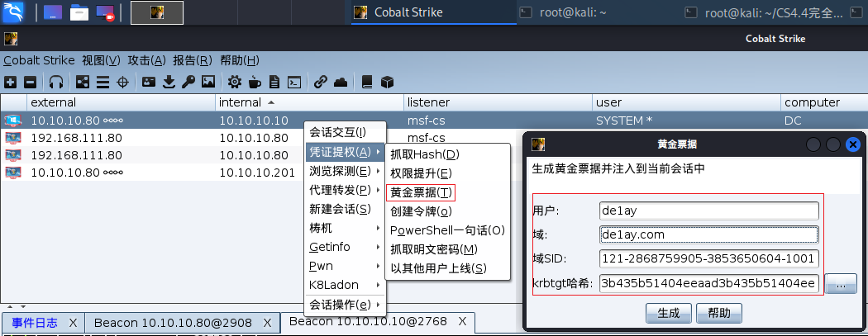Click the Kali dragon menu icon
The image size is (868, 336).
[x=12, y=12]
